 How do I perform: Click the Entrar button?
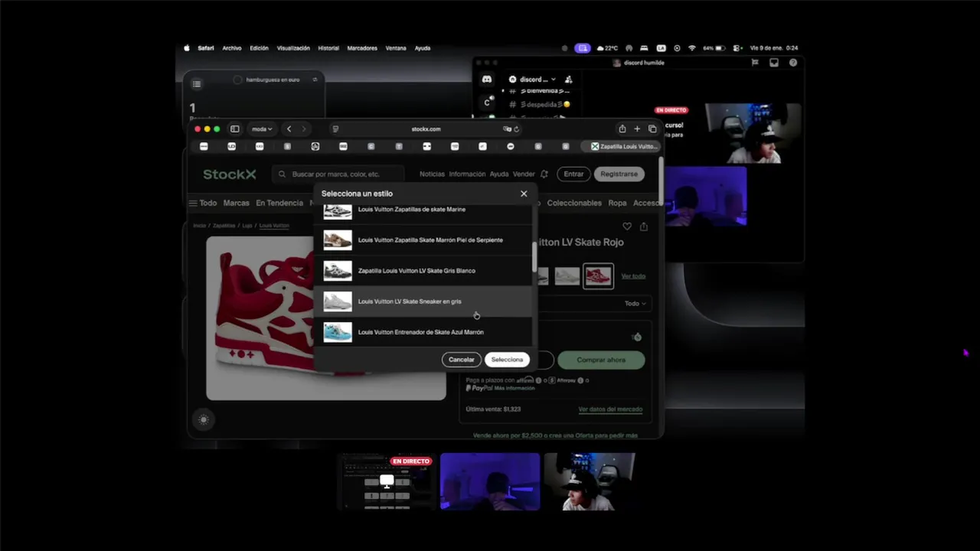(573, 174)
